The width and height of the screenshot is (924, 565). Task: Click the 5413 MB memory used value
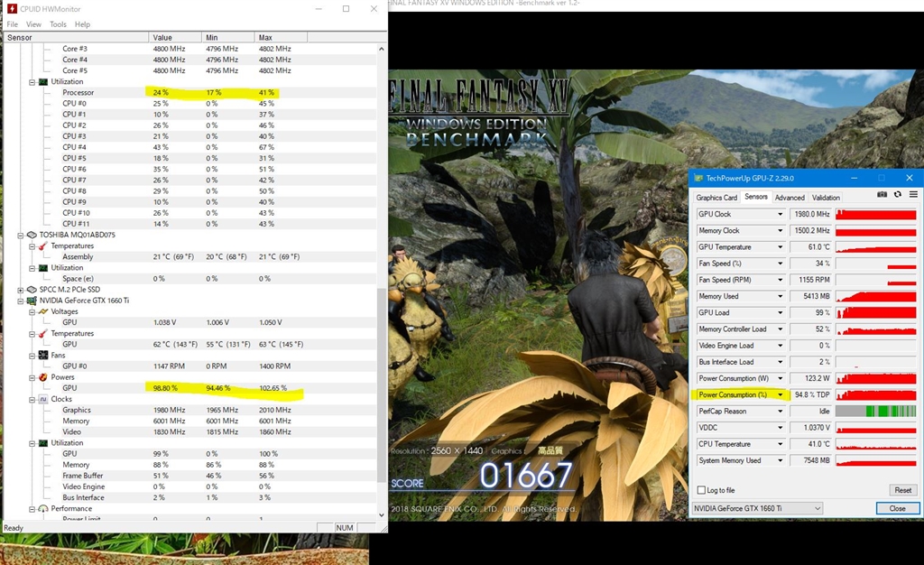(x=810, y=296)
